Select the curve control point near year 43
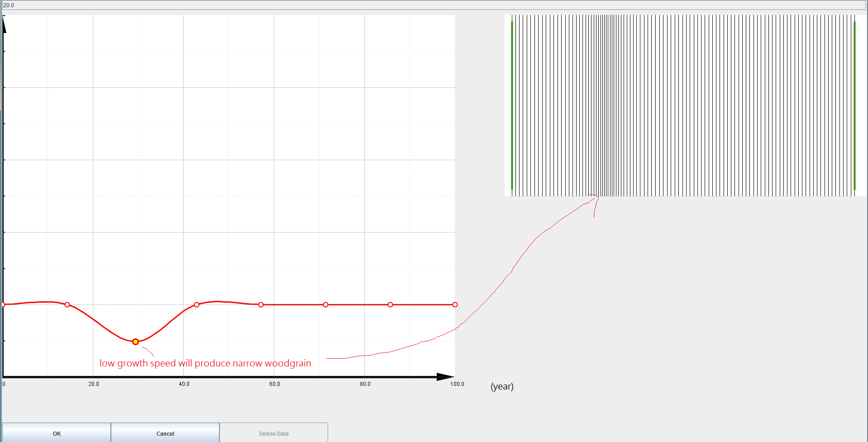The width and height of the screenshot is (868, 442). (196, 304)
